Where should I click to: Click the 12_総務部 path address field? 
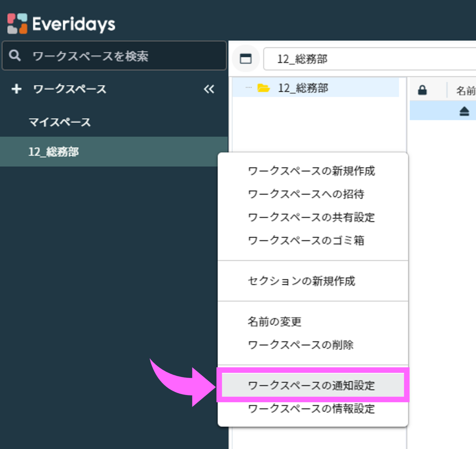(368, 59)
